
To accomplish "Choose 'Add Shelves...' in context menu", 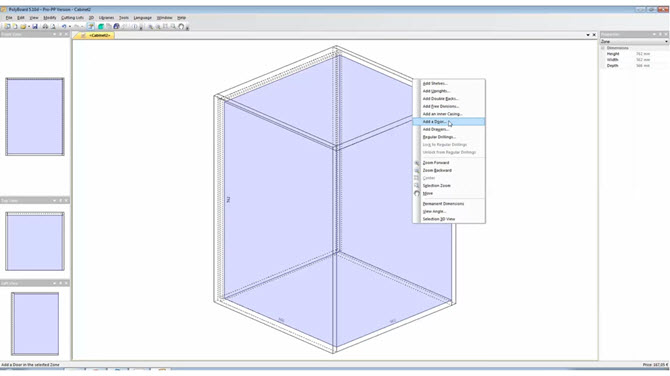I will tap(435, 83).
